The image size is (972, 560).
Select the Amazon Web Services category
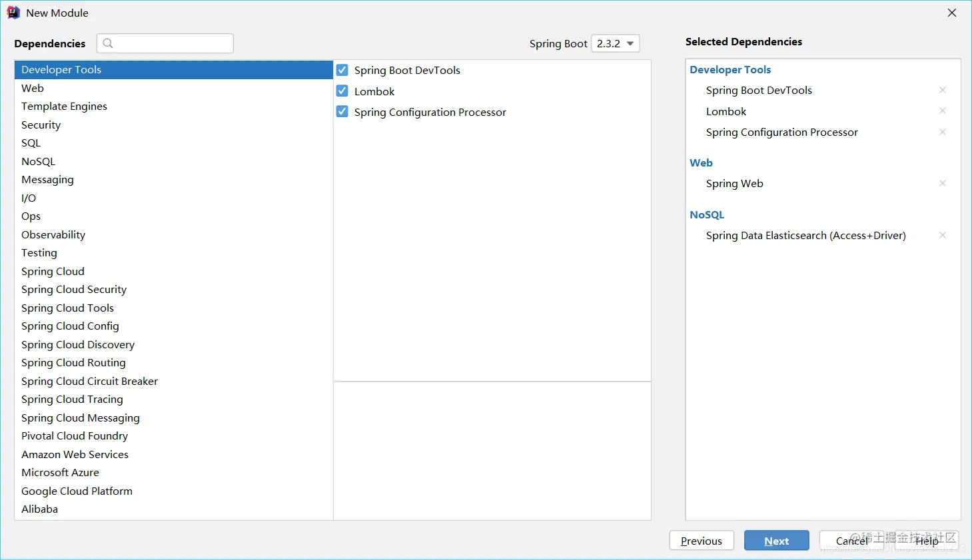(174, 454)
